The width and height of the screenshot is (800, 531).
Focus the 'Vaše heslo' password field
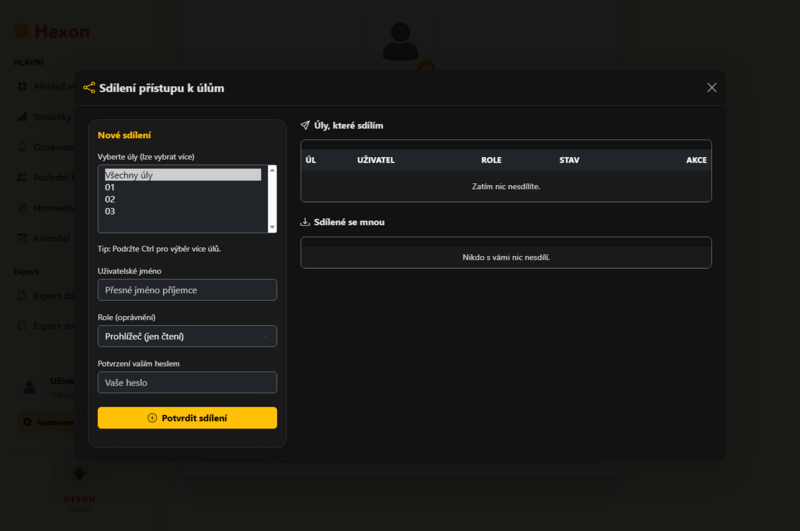187,383
